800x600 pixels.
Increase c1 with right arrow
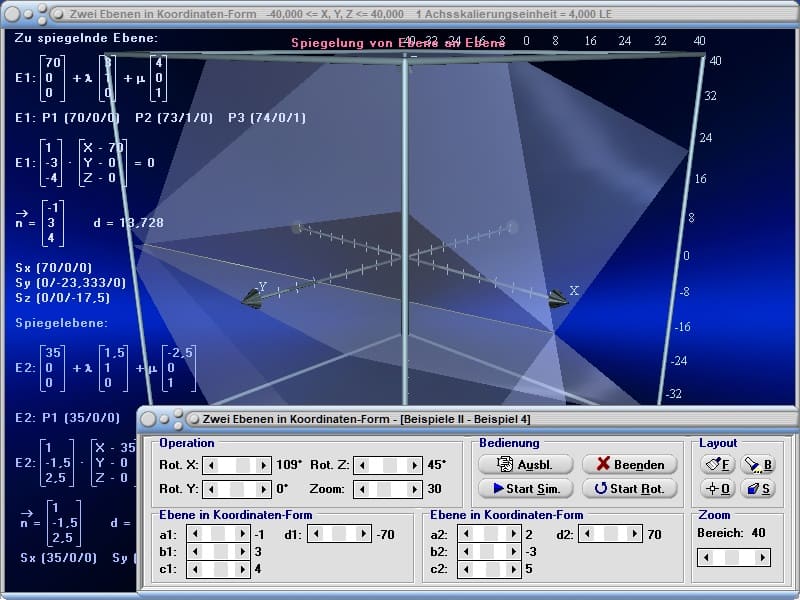click(243, 569)
